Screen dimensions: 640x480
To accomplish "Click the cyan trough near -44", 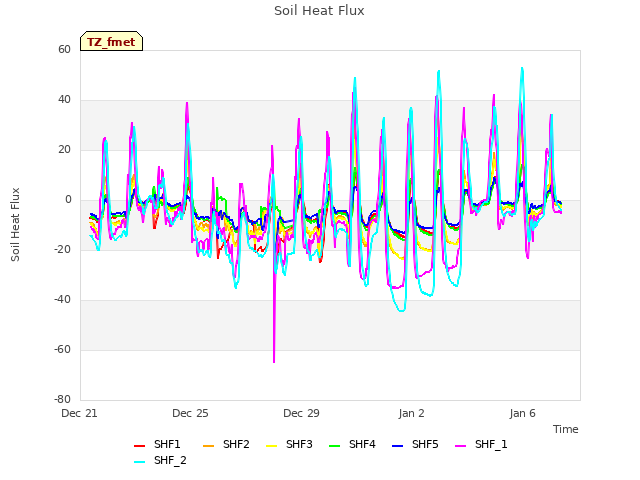I will click(x=402, y=311).
